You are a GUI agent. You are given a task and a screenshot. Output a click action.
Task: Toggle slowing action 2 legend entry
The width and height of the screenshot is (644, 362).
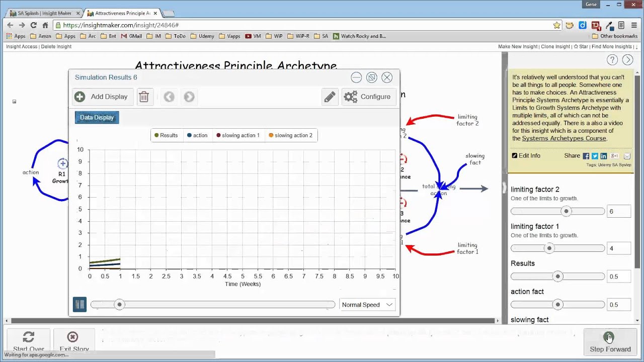click(290, 135)
